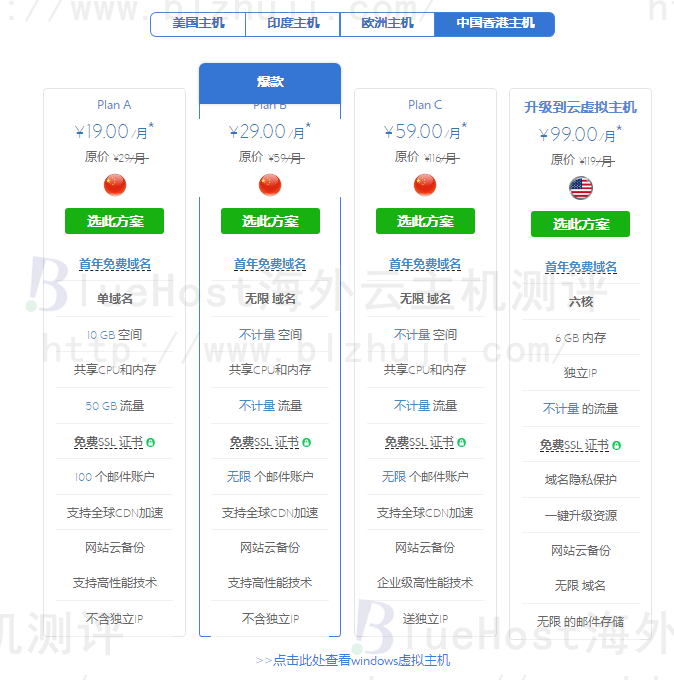Open 首年免费域名 link in Plan C
This screenshot has width=674, height=680.
point(425,264)
